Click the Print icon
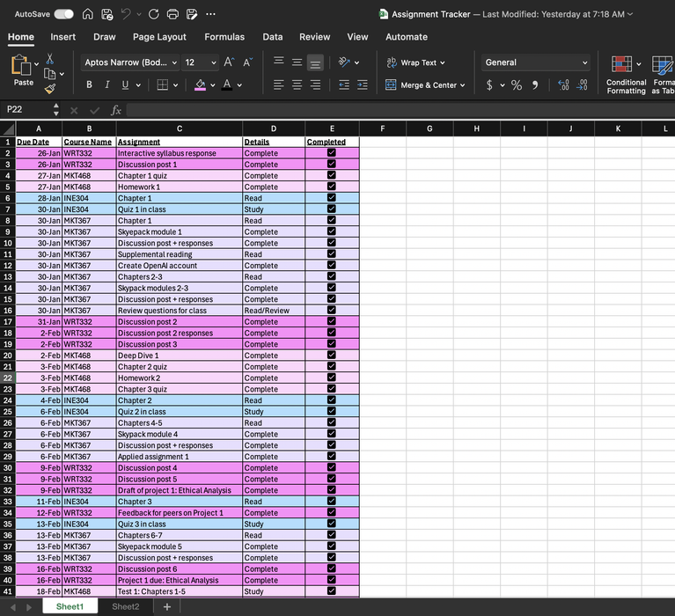675x616 pixels. click(172, 14)
